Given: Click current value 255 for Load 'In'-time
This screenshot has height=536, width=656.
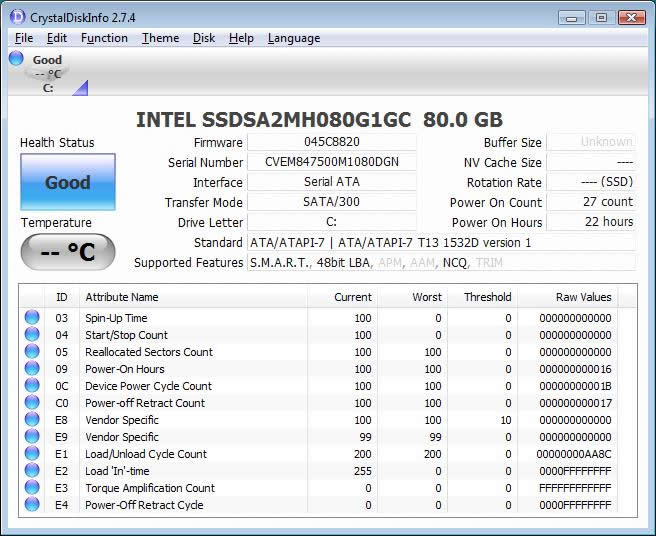Looking at the screenshot, I should pyautogui.click(x=362, y=471).
